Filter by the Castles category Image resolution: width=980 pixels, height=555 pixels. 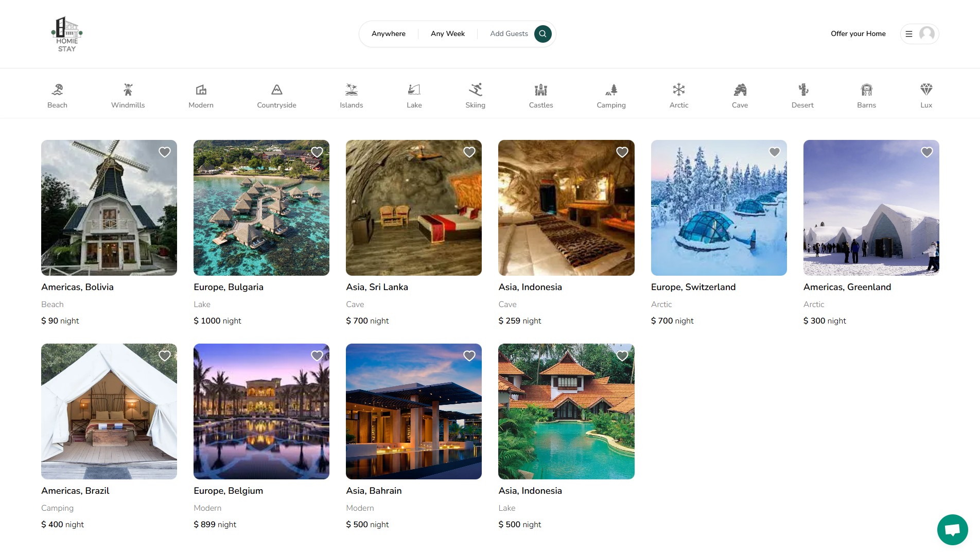coord(540,96)
